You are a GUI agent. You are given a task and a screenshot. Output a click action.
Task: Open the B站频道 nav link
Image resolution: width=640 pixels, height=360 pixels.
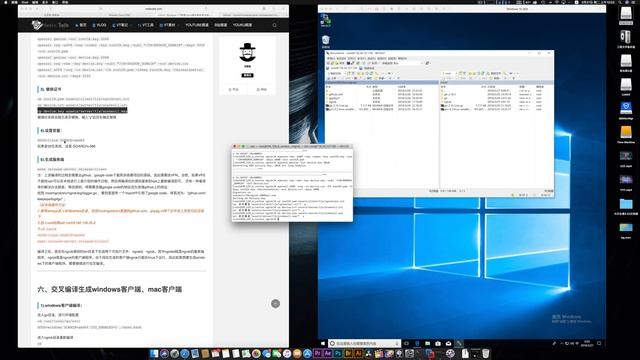tap(221, 25)
